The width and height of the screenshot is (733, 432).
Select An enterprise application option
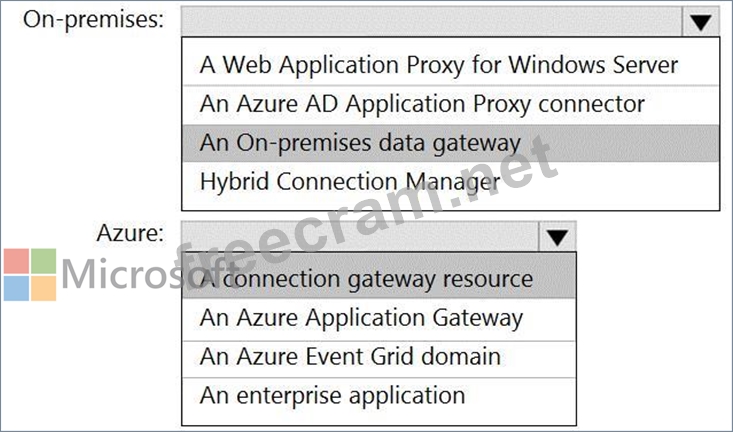[379, 396]
